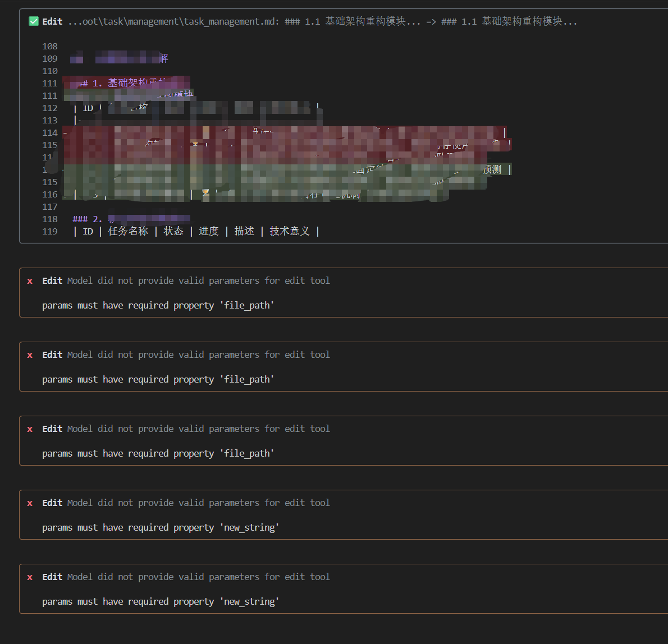Click the green checkmark on the successful Edit
Screen dimensions: 668x644
coord(34,21)
